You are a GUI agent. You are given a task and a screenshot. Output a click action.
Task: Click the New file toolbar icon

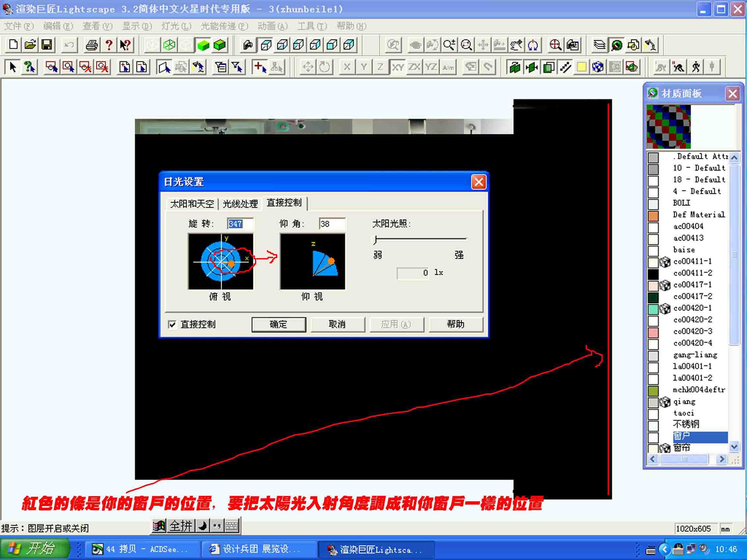click(13, 45)
